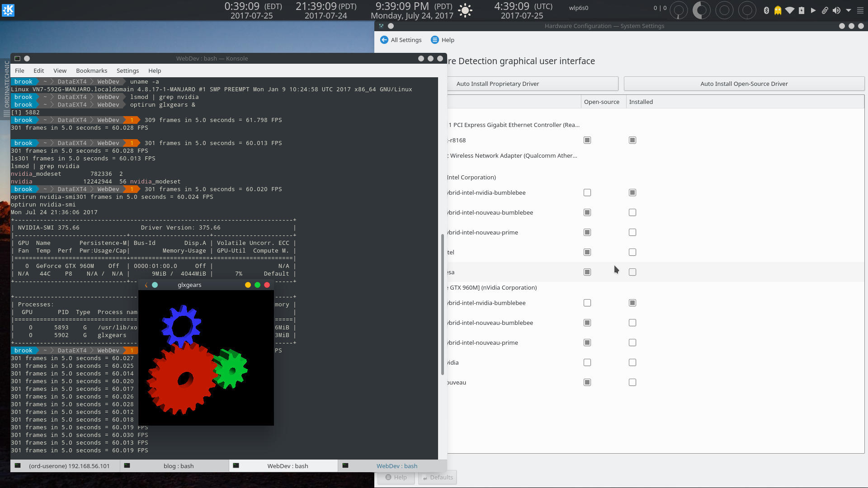
Task: Open the Edit menu in Konsole
Action: tap(38, 70)
